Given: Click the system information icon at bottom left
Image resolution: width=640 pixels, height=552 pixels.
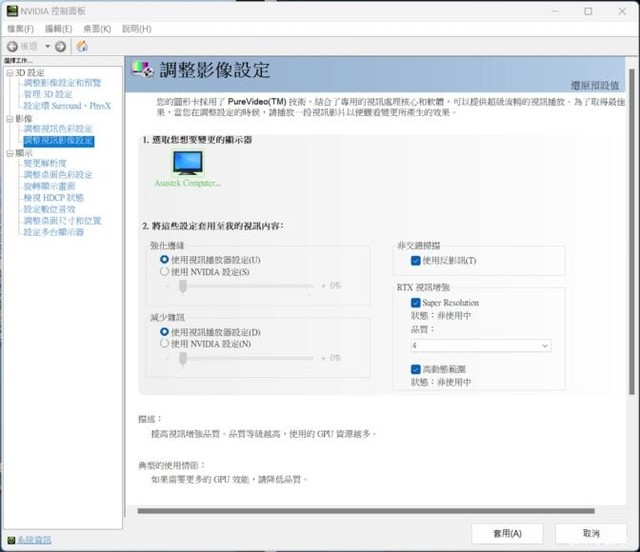Looking at the screenshot, I should pos(10,540).
